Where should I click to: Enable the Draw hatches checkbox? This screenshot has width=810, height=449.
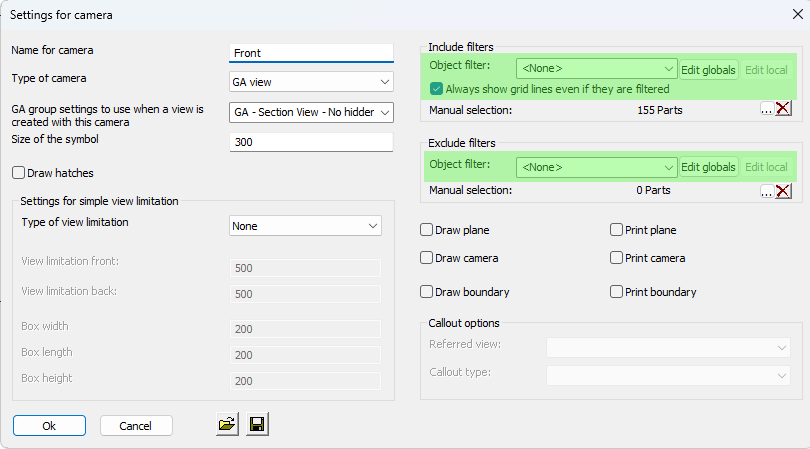tap(19, 173)
